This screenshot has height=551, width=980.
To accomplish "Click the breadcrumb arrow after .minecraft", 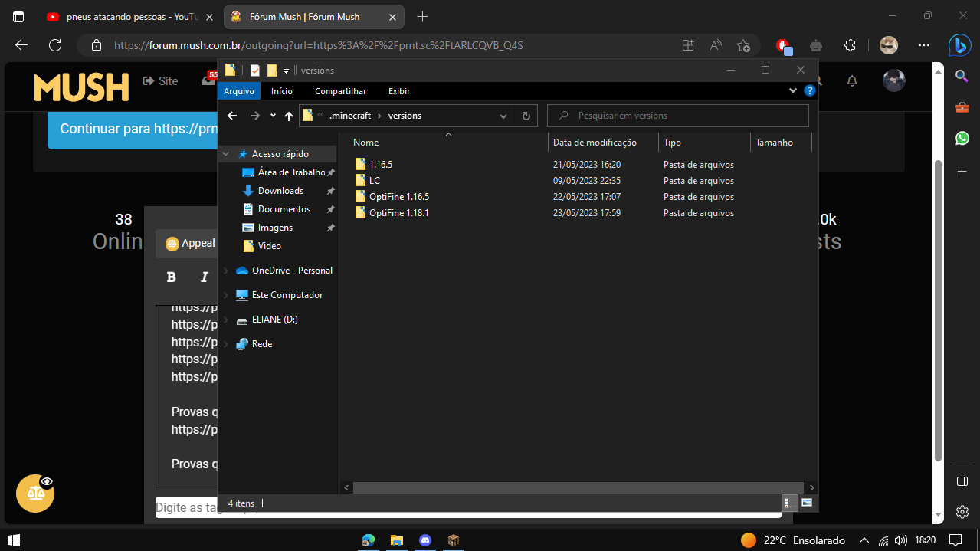I will point(379,116).
